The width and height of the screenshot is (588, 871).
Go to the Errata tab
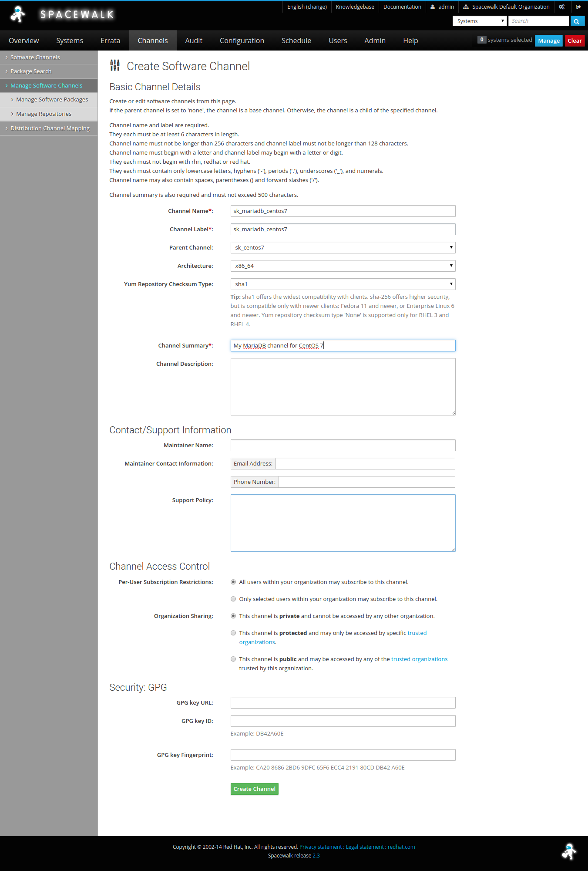[111, 41]
